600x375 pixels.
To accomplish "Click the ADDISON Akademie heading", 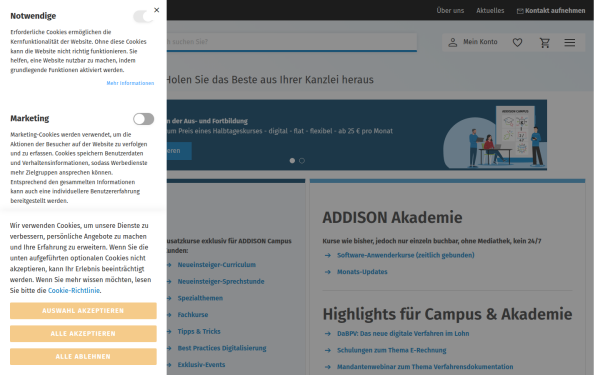I will click(x=392, y=218).
